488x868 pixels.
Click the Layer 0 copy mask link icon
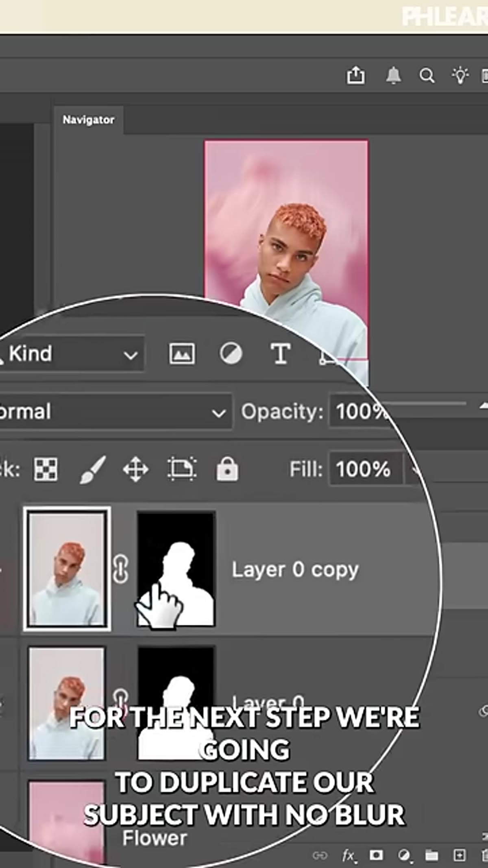(120, 569)
